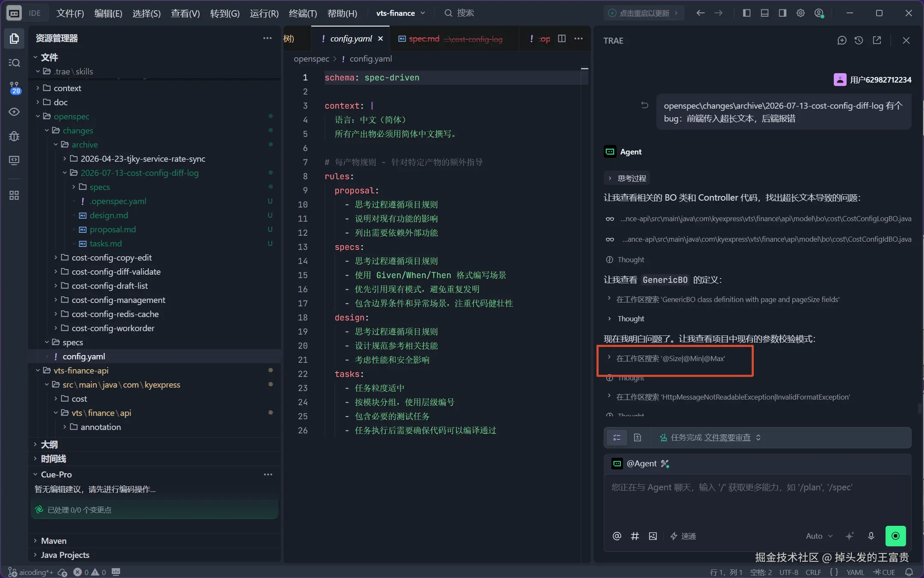The height and width of the screenshot is (578, 924).
Task: Open CostConfigLogBO.java file reference link
Action: pyautogui.click(x=765, y=219)
